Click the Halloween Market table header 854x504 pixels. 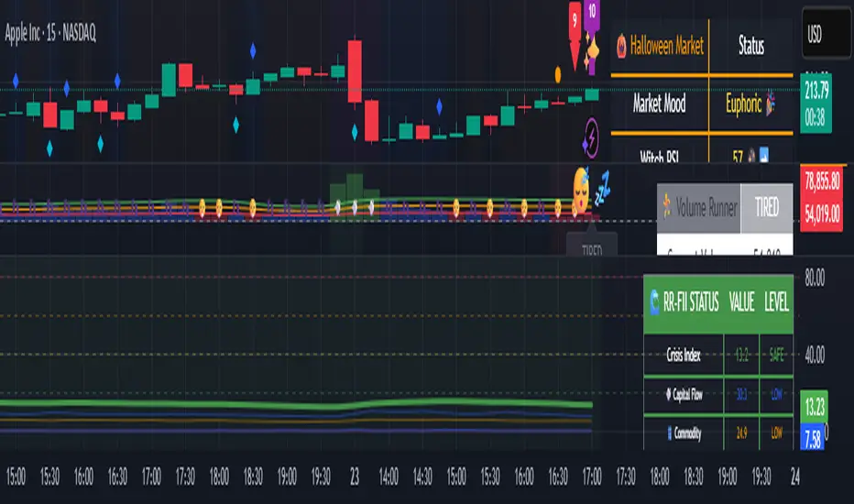point(660,47)
